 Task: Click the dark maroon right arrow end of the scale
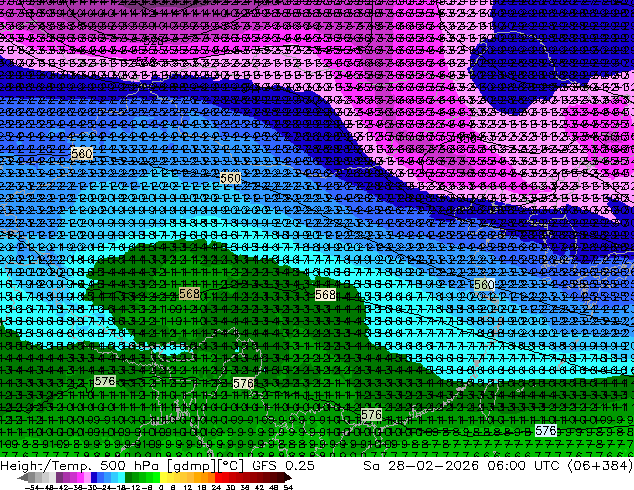[288, 477]
